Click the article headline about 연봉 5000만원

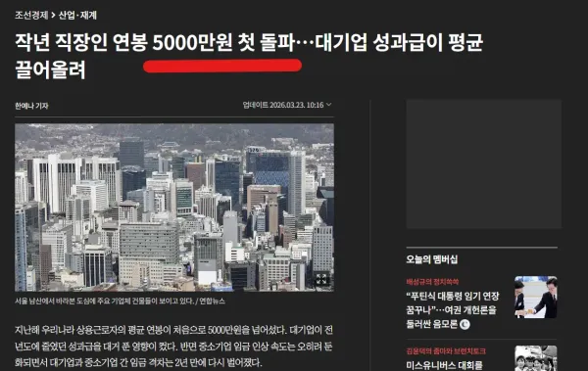click(249, 56)
